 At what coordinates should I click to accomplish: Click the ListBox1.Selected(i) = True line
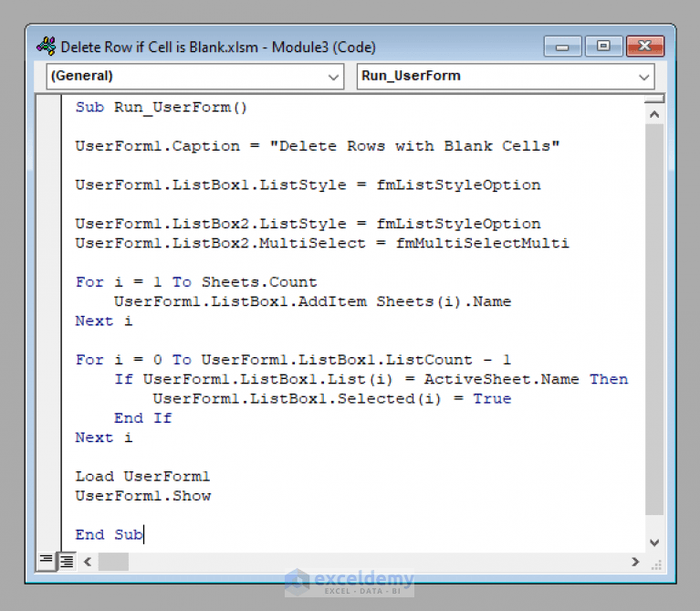click(x=332, y=399)
